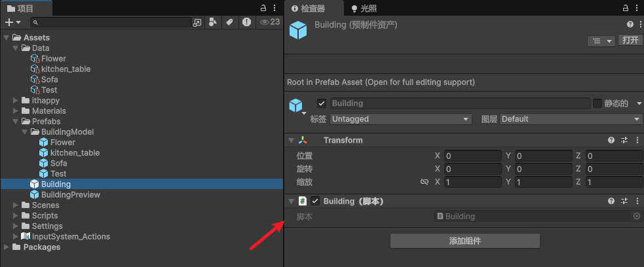Click the Search by Import Log Type icon
The height and width of the screenshot is (267, 644).
246,22
